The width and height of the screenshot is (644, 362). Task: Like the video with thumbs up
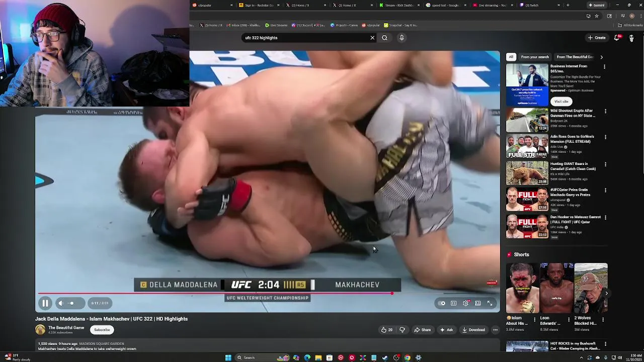pyautogui.click(x=386, y=330)
